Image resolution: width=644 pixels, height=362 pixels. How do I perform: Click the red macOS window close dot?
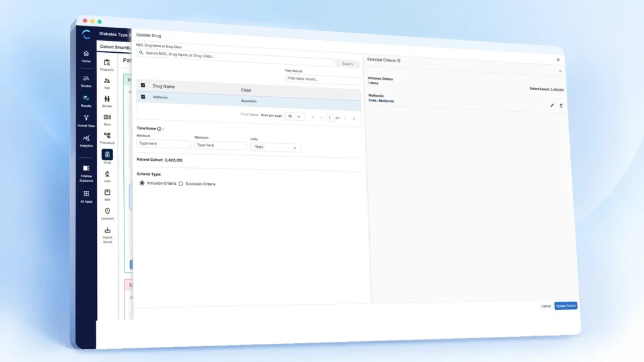(x=85, y=21)
